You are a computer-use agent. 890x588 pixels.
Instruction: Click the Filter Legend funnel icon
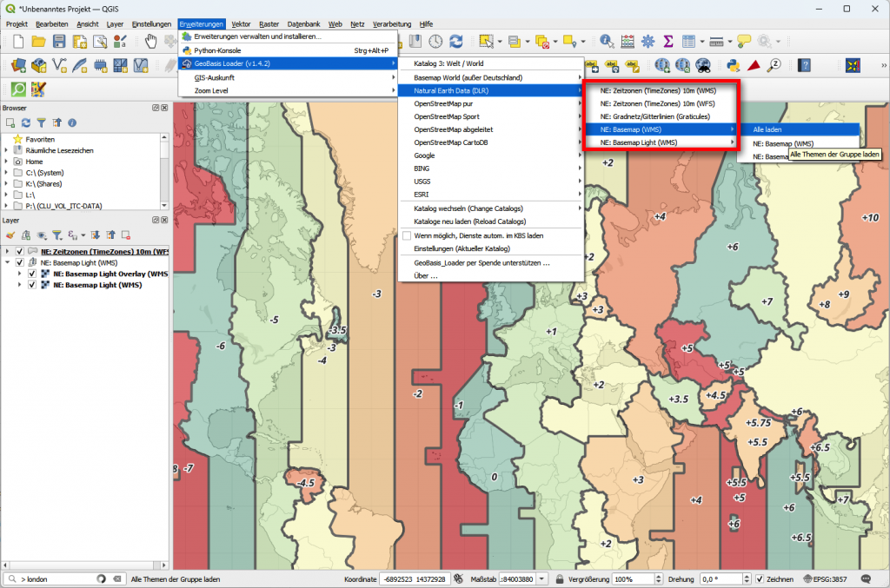point(56,235)
